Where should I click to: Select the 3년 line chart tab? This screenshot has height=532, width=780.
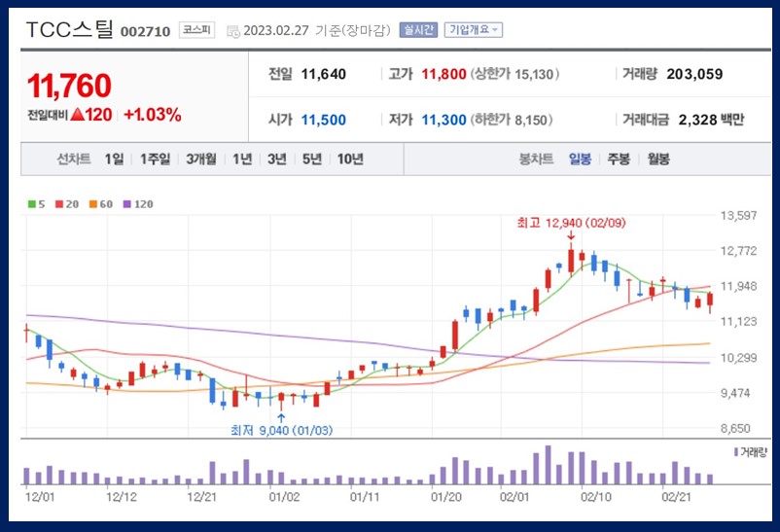pyautogui.click(x=276, y=159)
